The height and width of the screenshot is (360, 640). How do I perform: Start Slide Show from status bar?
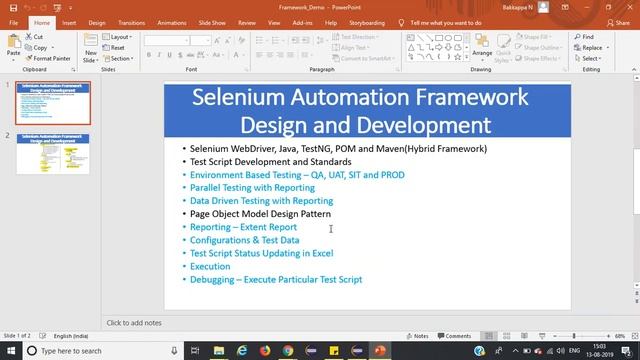click(x=542, y=336)
